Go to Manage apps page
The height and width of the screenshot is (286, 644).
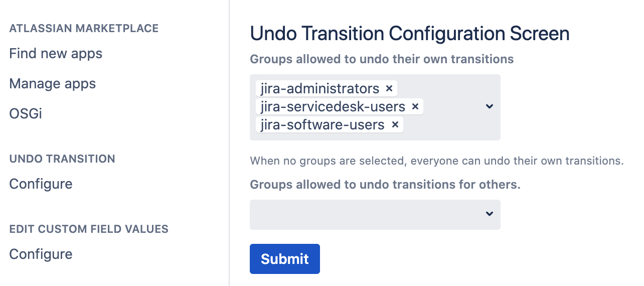(x=52, y=84)
